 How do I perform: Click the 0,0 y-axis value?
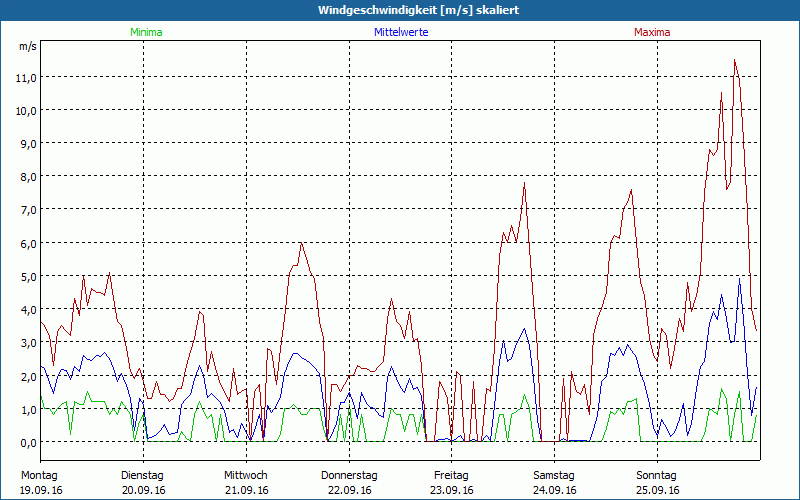point(28,443)
